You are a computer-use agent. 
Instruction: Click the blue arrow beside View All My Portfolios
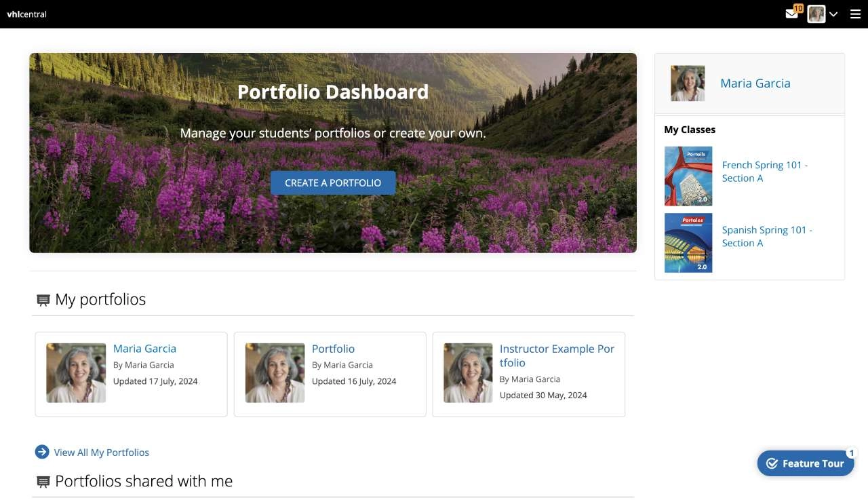coord(42,451)
